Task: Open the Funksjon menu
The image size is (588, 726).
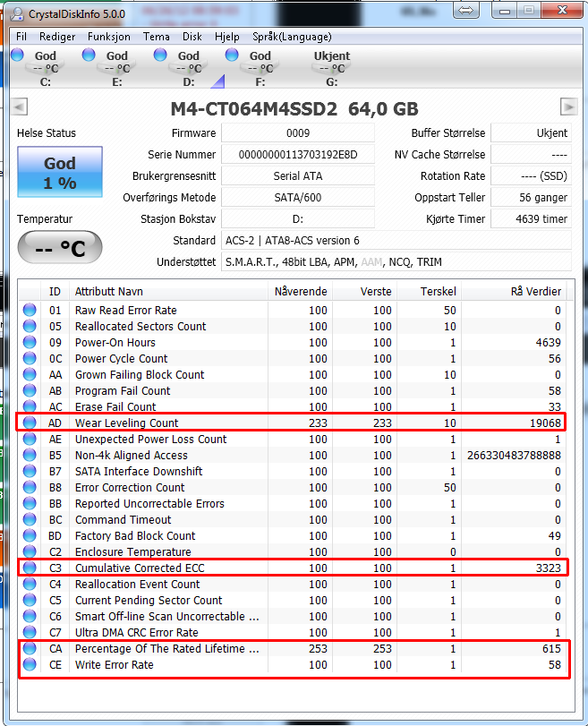Action: [x=109, y=37]
